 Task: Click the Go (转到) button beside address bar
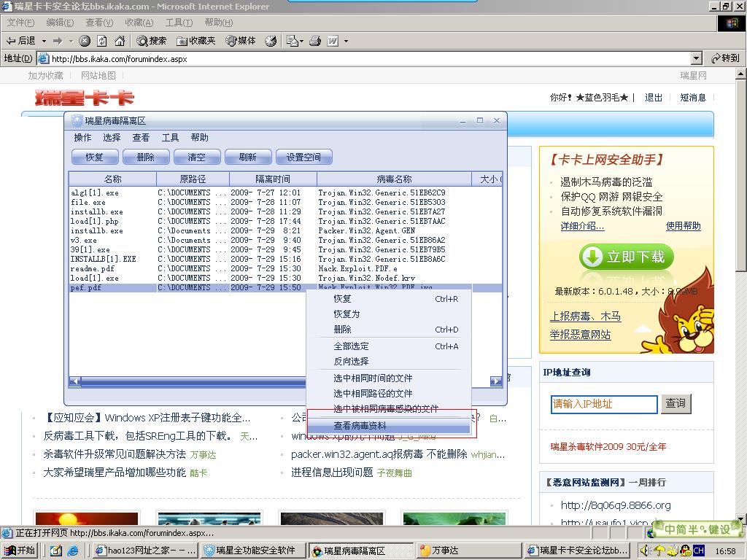pyautogui.click(x=725, y=58)
